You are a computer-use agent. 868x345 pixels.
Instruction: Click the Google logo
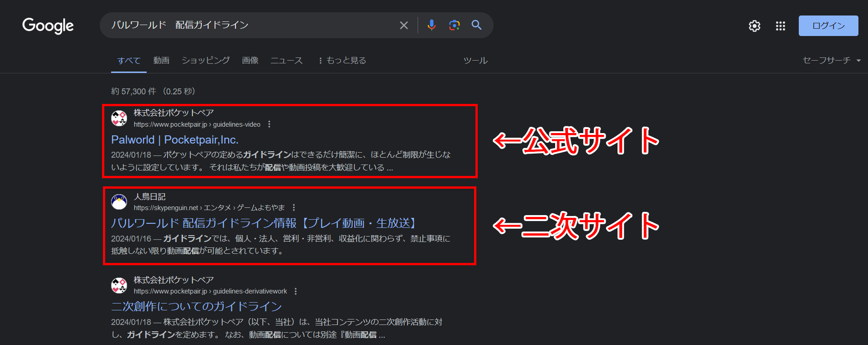[48, 26]
